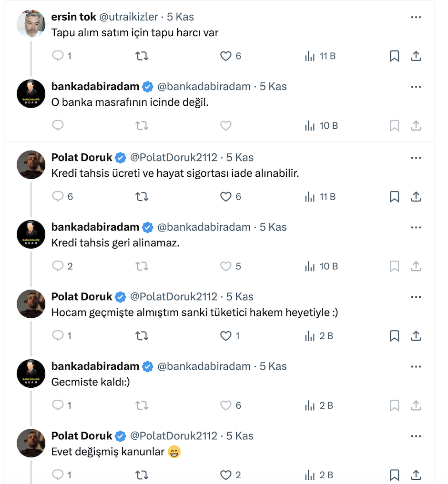This screenshot has width=448, height=484.
Task: Bookmark the 'Kredi tahsis ücreti' tweet by Polat Doruk
Action: pyautogui.click(x=394, y=196)
